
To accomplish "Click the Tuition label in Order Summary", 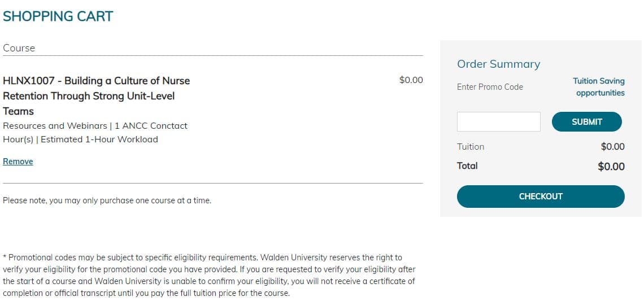I will [471, 147].
